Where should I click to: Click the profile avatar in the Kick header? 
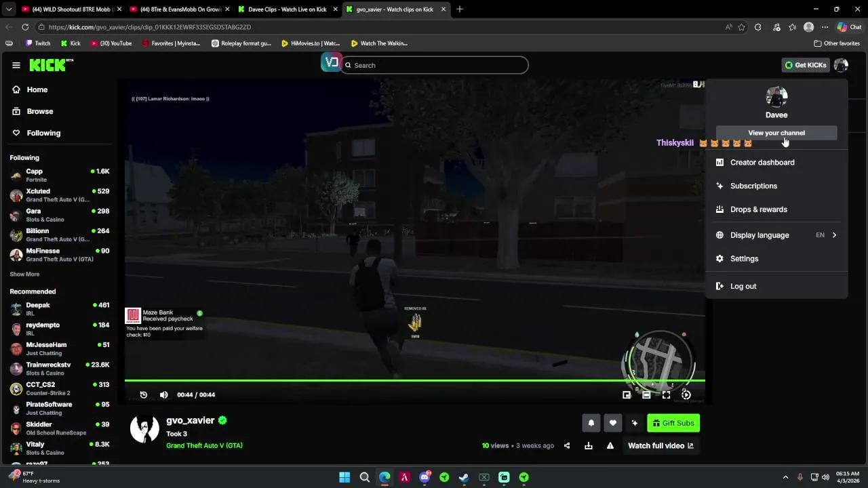841,65
